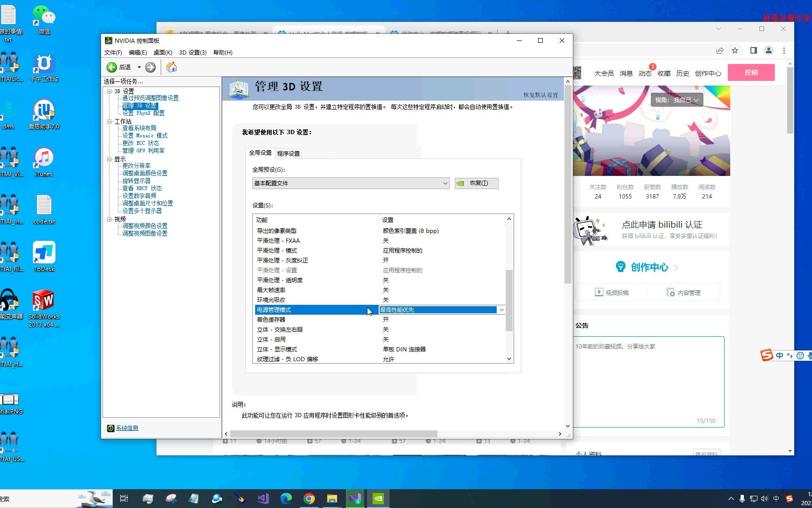Open Microsoft Edge from the taskbar

pos(286,498)
